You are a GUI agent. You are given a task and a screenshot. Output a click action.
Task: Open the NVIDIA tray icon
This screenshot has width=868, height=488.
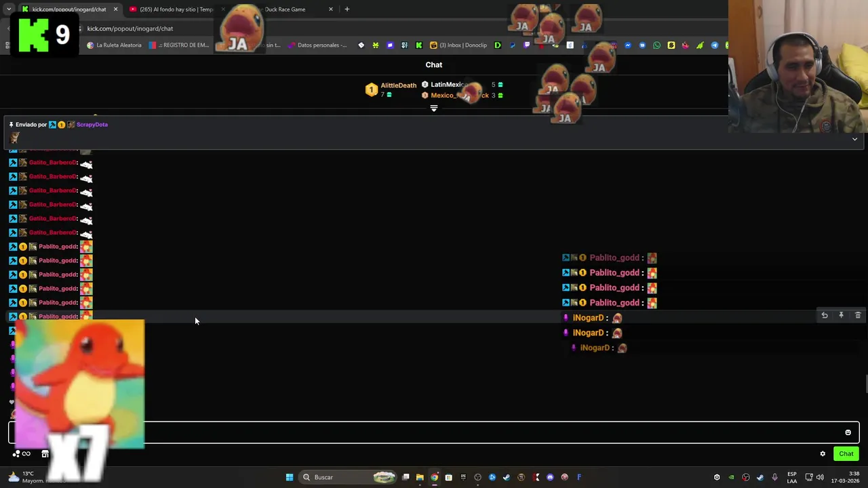click(731, 477)
